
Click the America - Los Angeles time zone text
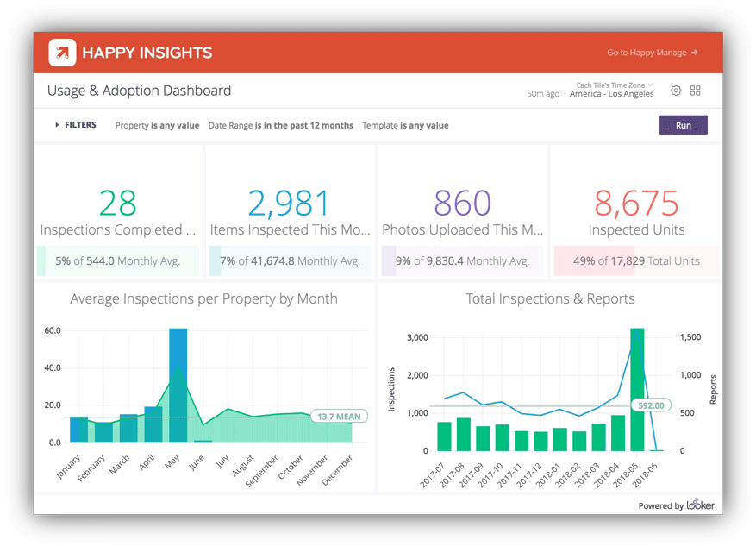(611, 94)
